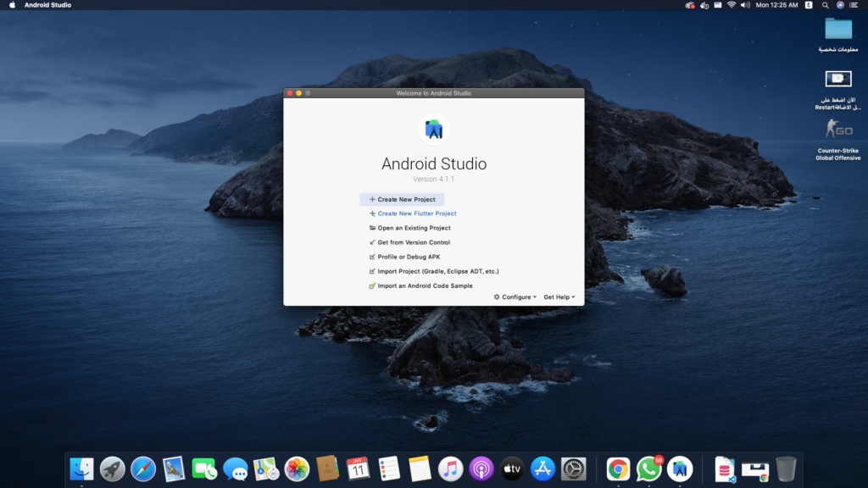Click the downloads stack with Chrome badge in dock
The width and height of the screenshot is (868, 488).
coord(755,470)
